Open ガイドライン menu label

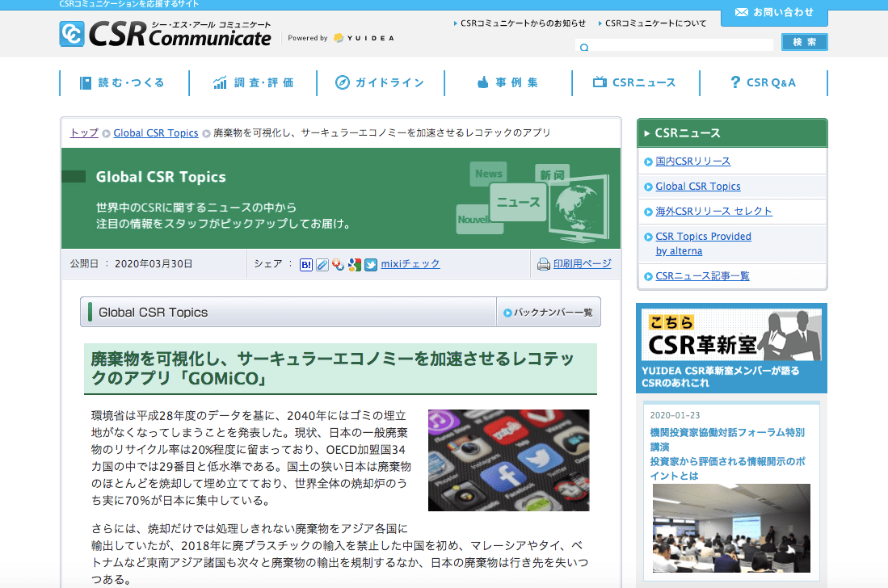[389, 82]
